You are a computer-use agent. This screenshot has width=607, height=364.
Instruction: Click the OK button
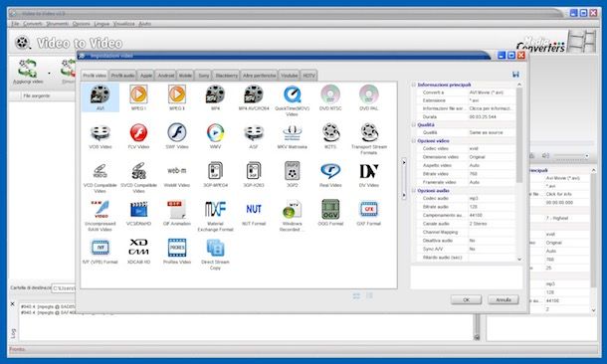(466, 299)
